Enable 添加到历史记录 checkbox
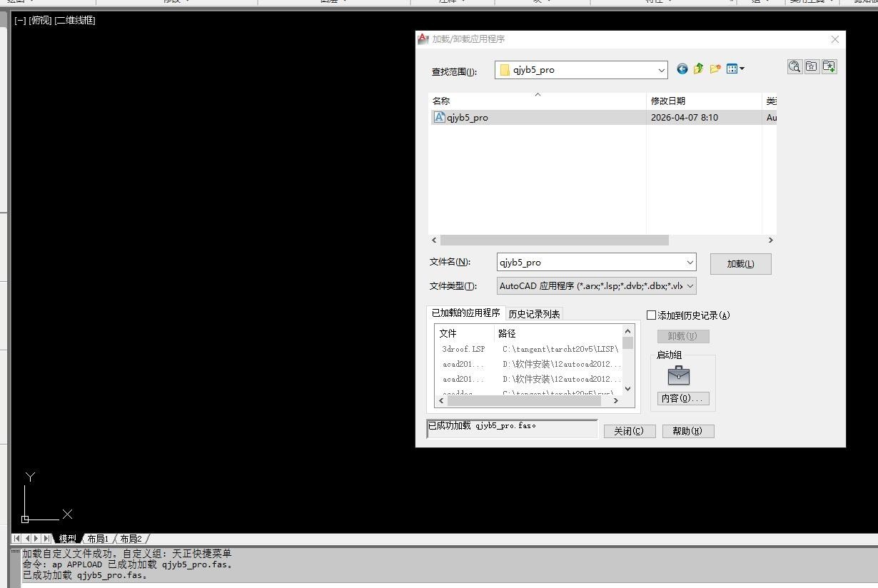The width and height of the screenshot is (878, 588). (651, 315)
